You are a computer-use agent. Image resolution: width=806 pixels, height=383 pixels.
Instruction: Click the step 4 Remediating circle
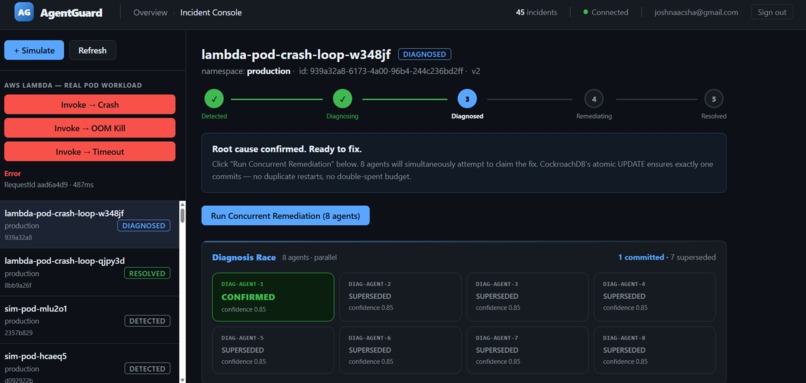click(594, 99)
